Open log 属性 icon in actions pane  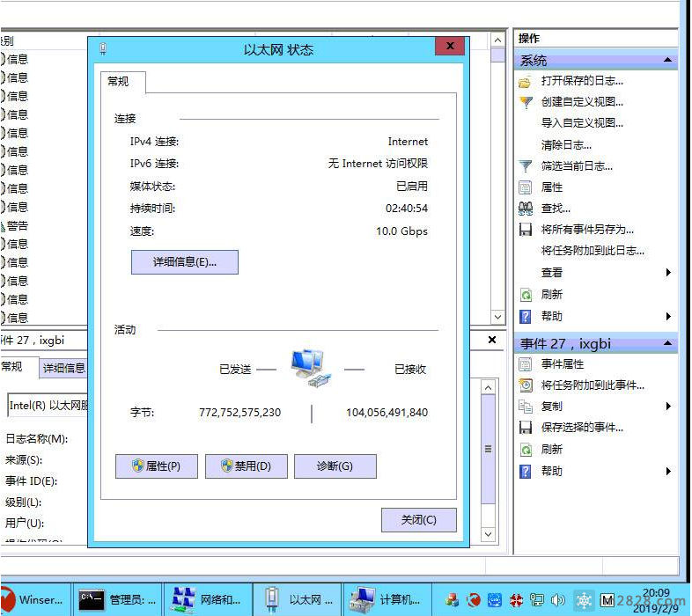click(x=526, y=187)
